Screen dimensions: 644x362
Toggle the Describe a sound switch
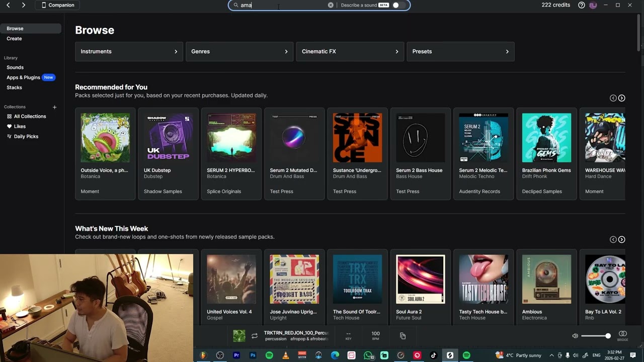click(398, 5)
